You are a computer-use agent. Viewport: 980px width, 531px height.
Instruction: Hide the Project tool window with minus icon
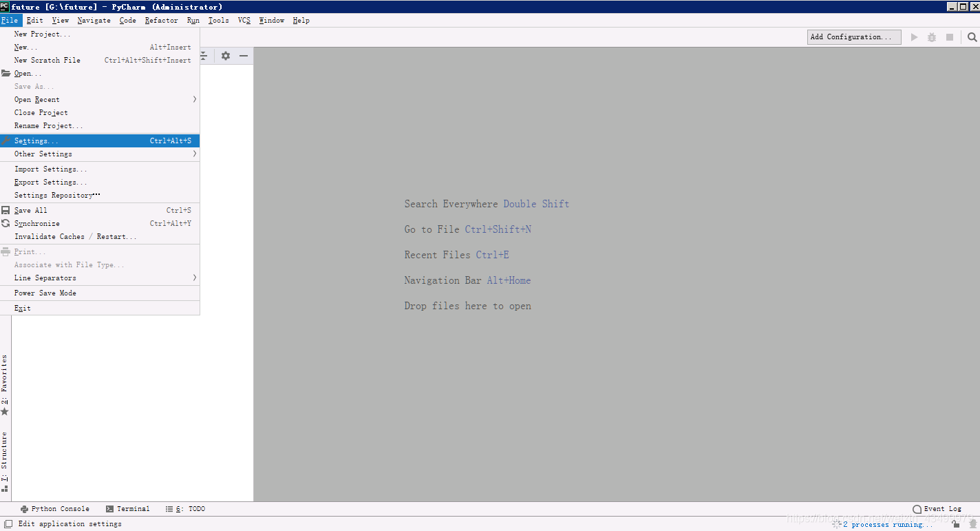pyautogui.click(x=244, y=56)
